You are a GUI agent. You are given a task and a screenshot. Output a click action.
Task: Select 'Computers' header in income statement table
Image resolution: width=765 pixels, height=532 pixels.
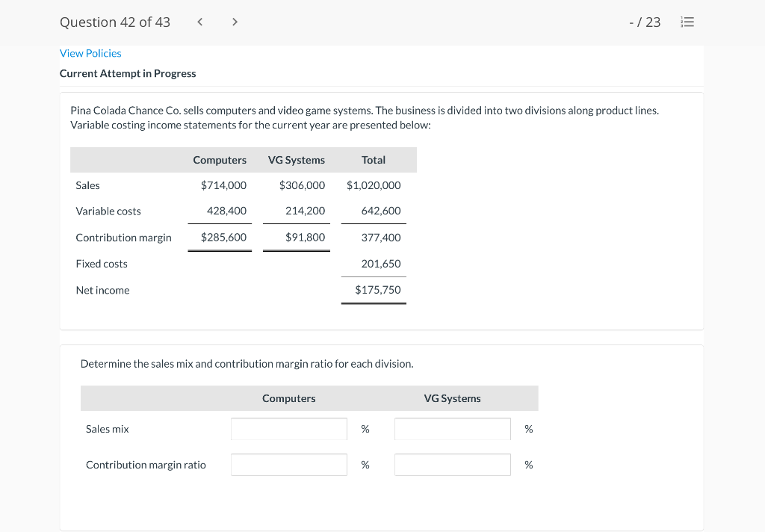point(220,160)
